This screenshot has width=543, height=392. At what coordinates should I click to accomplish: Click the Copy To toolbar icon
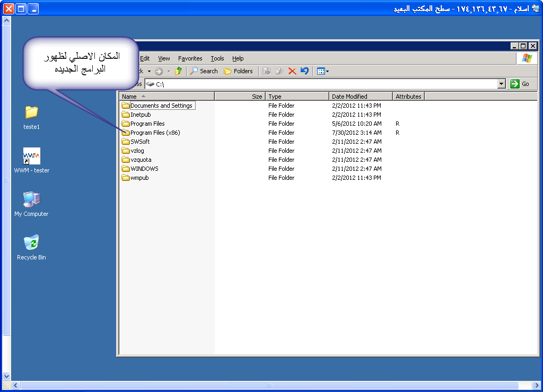pos(279,71)
